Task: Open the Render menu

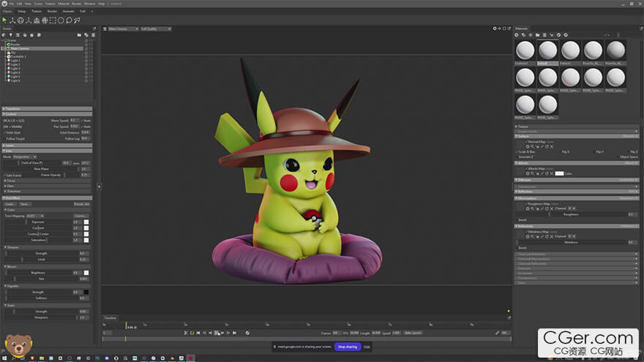Action: [x=76, y=4]
